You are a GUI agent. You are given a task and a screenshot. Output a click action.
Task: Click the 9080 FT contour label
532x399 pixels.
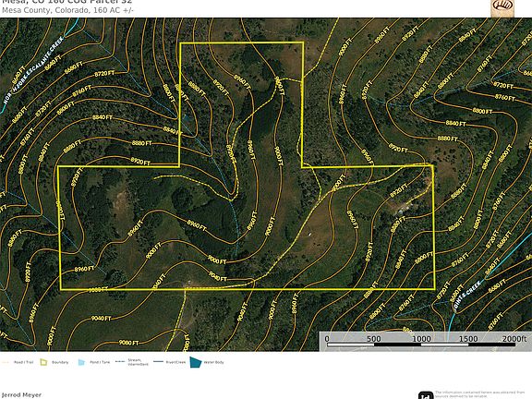pyautogui.click(x=128, y=343)
